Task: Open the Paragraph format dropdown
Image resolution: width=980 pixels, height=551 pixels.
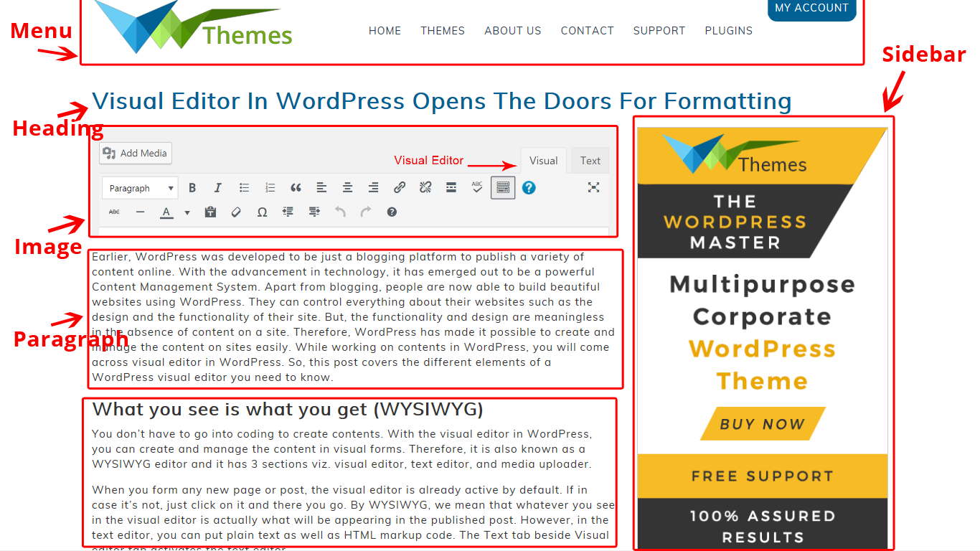Action: [140, 188]
